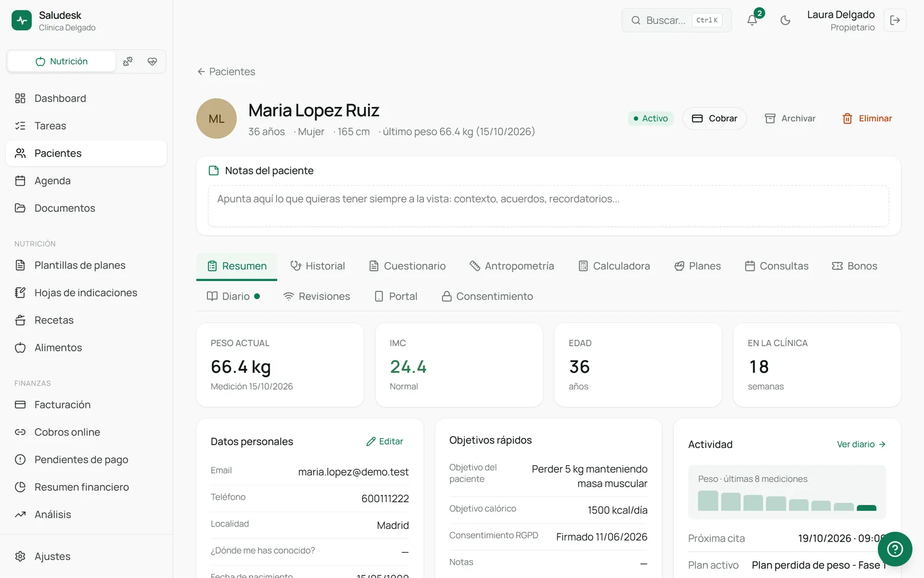Viewport: 924px width, 578px height.
Task: Open the notifications bell
Action: click(x=752, y=20)
